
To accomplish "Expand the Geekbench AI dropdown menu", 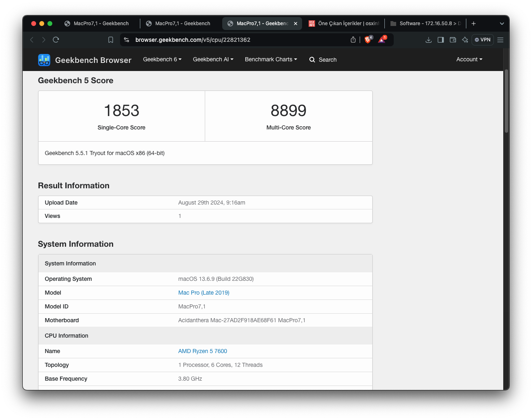I will [x=213, y=59].
